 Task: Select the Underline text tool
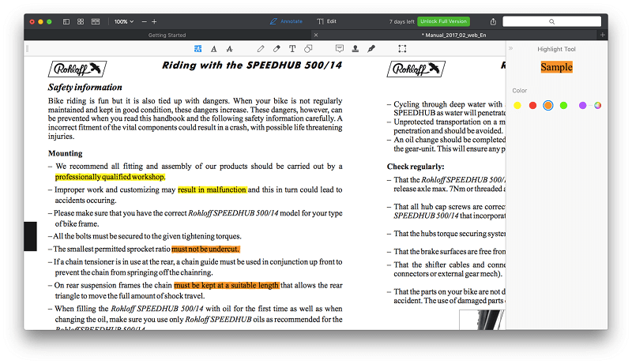[213, 49]
